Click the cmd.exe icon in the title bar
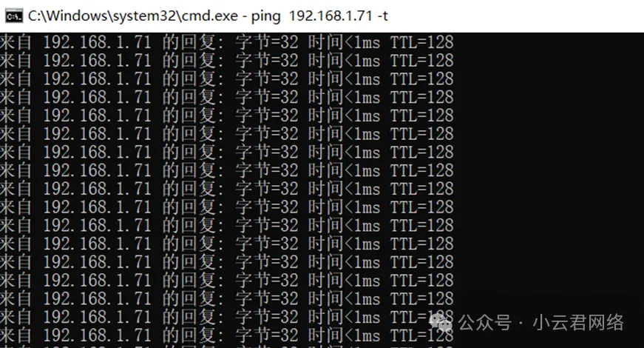644x348 pixels. pyautogui.click(x=14, y=16)
